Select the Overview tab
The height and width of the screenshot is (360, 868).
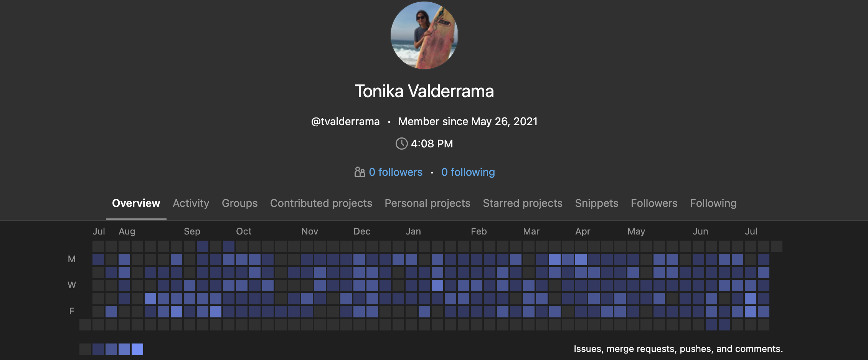click(x=136, y=203)
